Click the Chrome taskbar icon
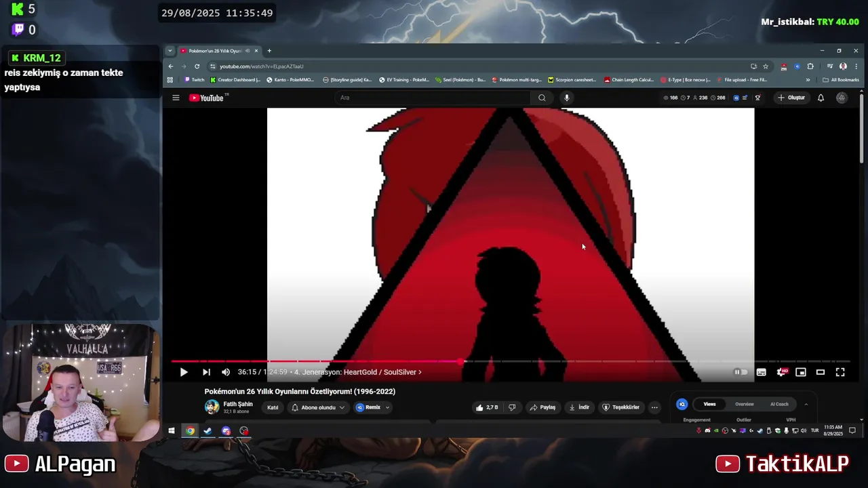 tap(191, 431)
